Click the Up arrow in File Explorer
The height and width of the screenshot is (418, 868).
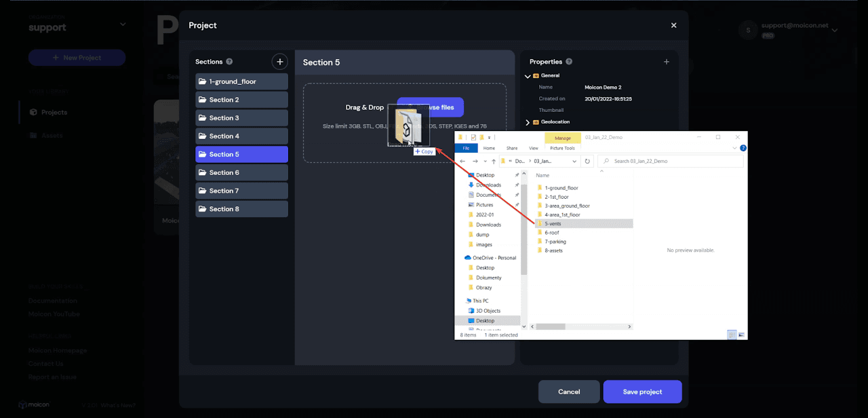click(x=493, y=161)
